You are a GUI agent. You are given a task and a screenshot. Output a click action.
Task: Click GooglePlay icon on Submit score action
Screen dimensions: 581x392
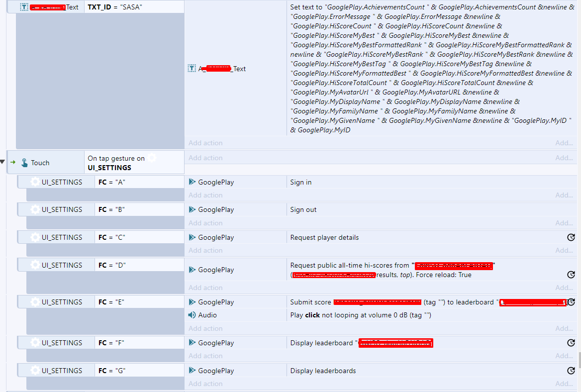pos(192,302)
